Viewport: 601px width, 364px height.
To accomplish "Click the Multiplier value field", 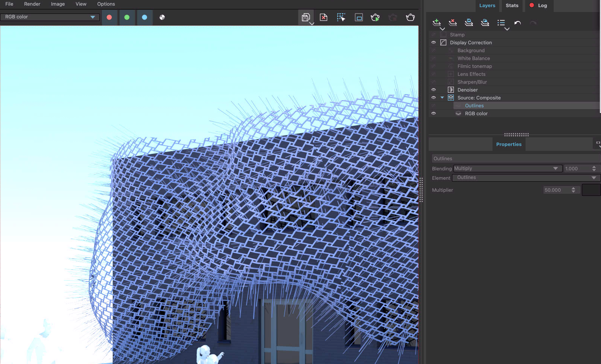I will tap(557, 190).
